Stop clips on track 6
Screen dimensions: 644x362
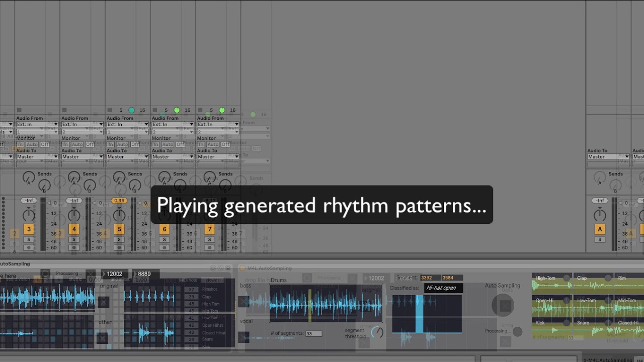tap(155, 110)
